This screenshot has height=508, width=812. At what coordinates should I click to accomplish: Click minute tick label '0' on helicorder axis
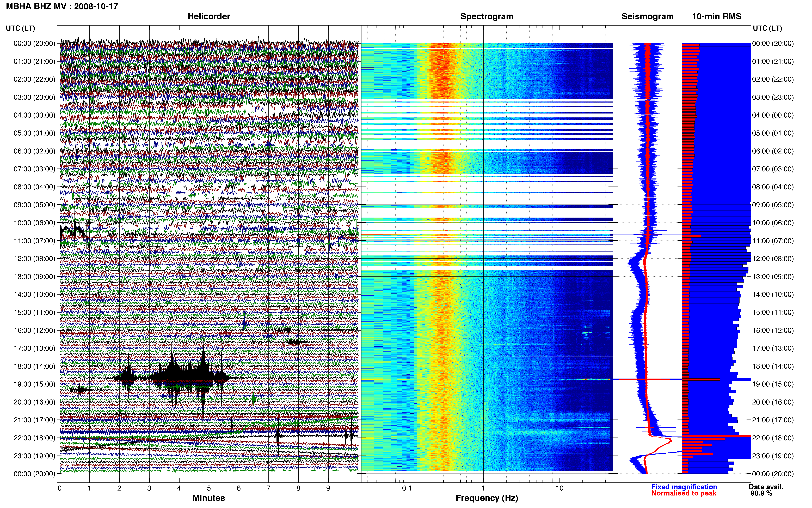(59, 488)
